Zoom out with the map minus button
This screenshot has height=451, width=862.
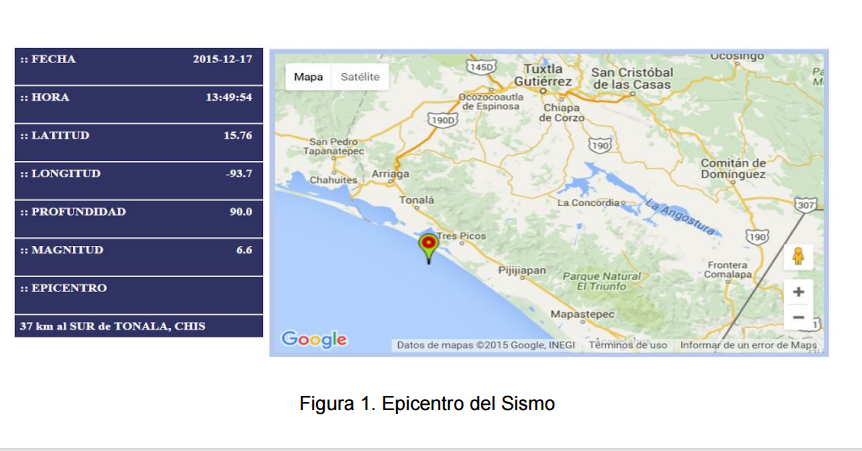pos(798,317)
